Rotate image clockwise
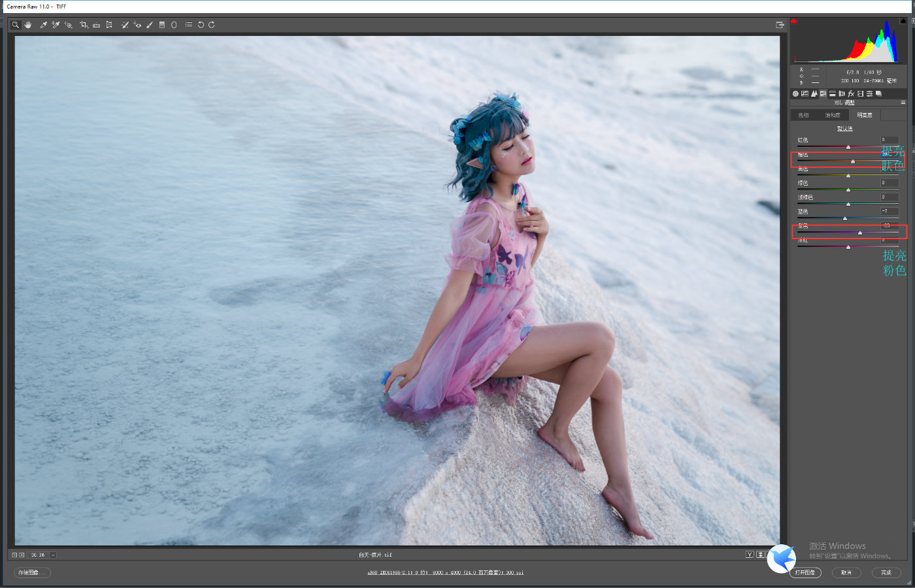The width and height of the screenshot is (915, 588). [x=212, y=25]
